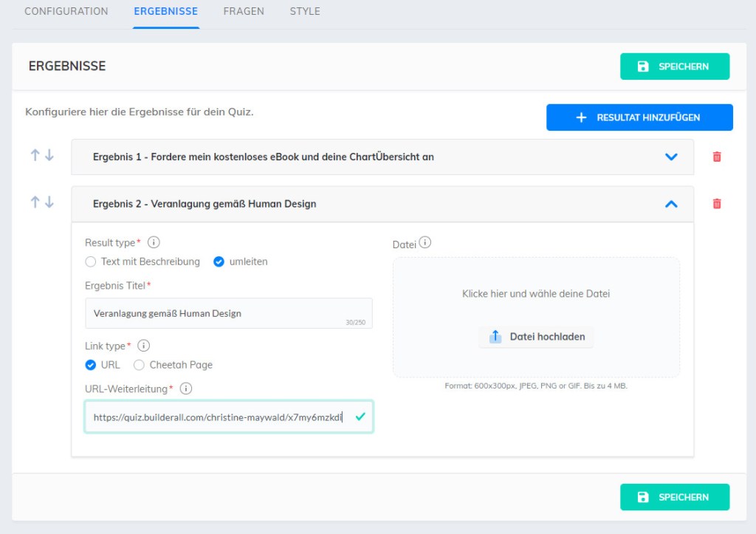Delete Ergebnis 1 with trash icon

(x=716, y=157)
